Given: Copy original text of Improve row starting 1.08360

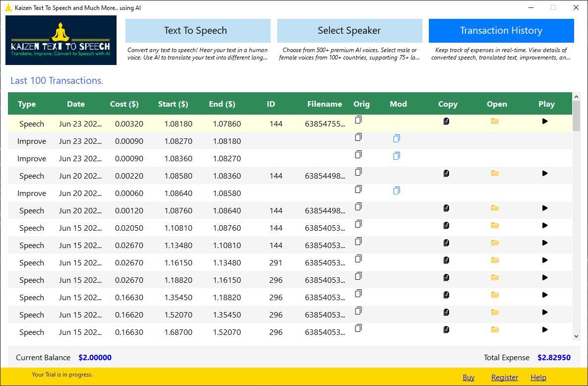Looking at the screenshot, I should click(x=358, y=154).
